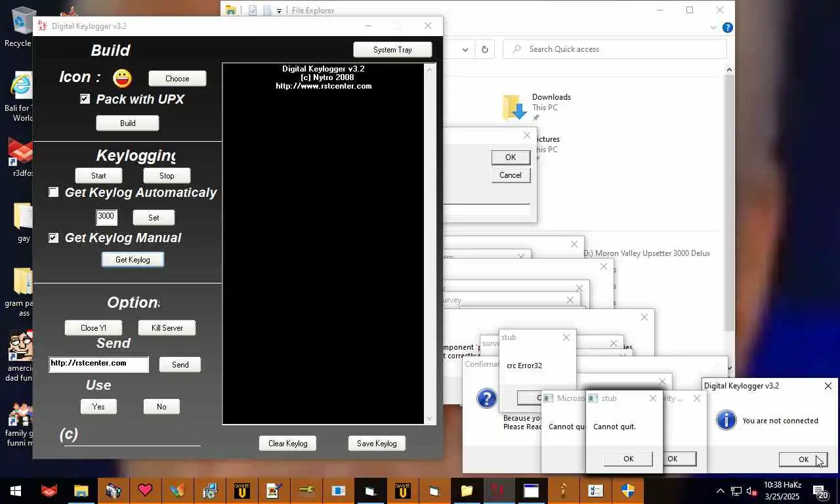Image resolution: width=840 pixels, height=504 pixels.
Task: Click the 3000 interval input field
Action: point(106,217)
